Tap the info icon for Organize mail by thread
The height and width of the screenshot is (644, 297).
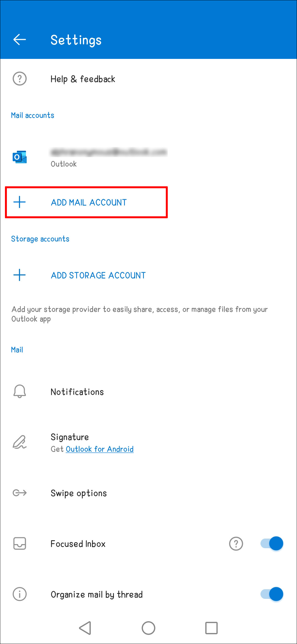click(x=20, y=594)
